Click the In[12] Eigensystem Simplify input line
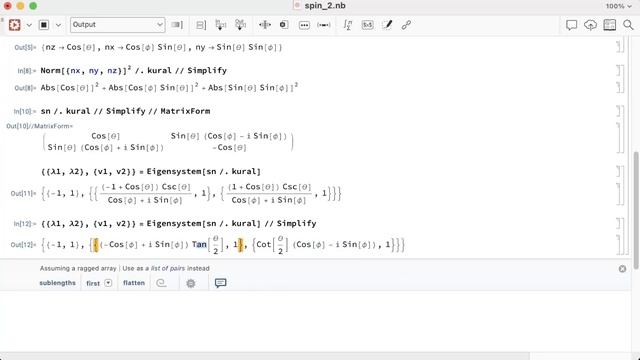640x360 pixels. (179, 224)
